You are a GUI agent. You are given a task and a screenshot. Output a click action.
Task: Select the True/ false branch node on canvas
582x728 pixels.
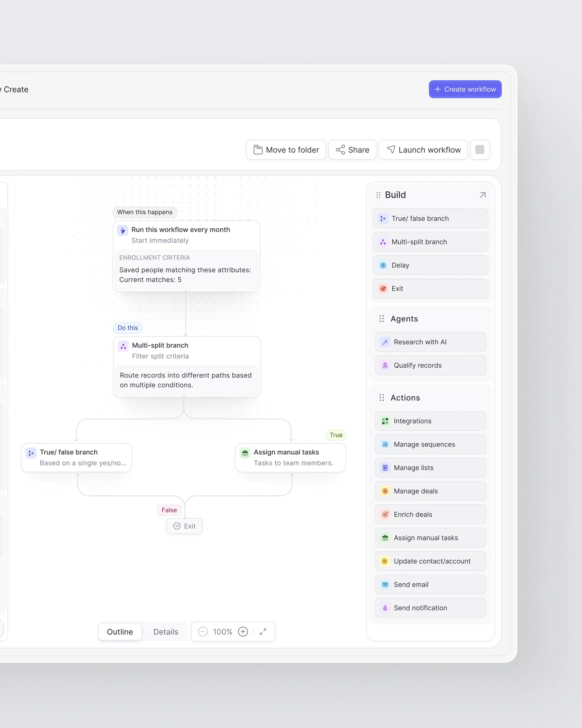coord(76,457)
